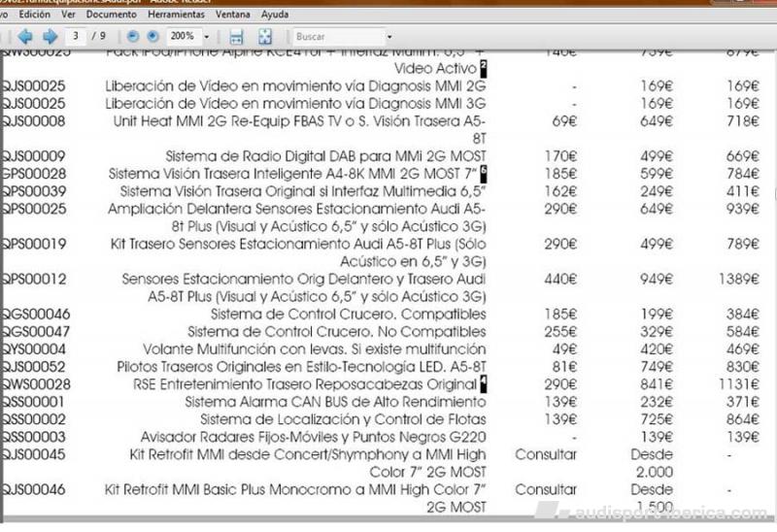The height and width of the screenshot is (532, 777).
Task: Click the zoom in plus icon
Action: tap(153, 36)
